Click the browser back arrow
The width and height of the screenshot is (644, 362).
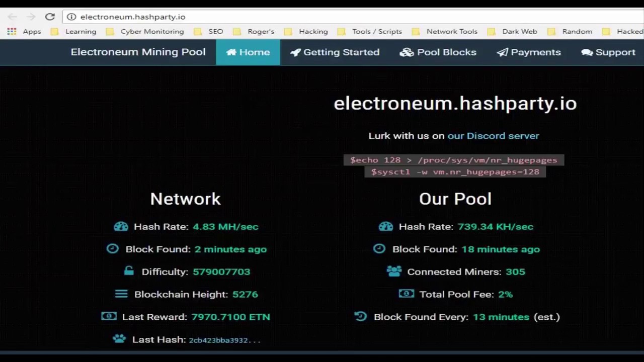pyautogui.click(x=12, y=17)
